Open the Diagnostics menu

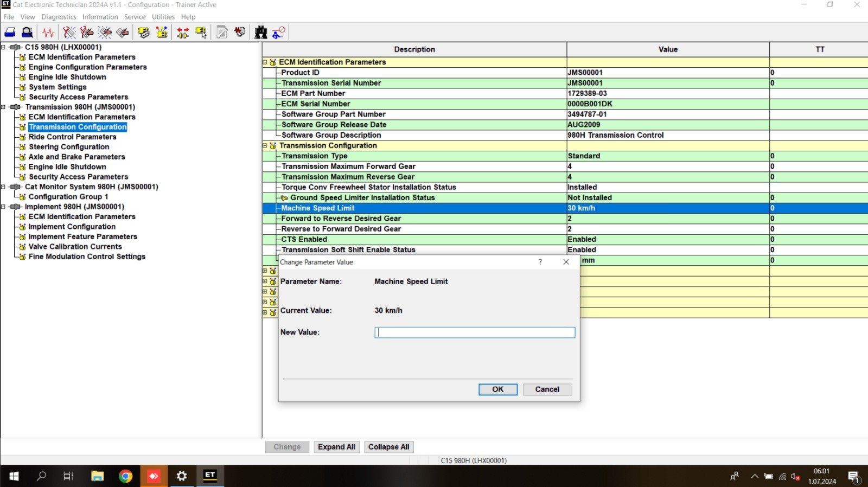[59, 17]
